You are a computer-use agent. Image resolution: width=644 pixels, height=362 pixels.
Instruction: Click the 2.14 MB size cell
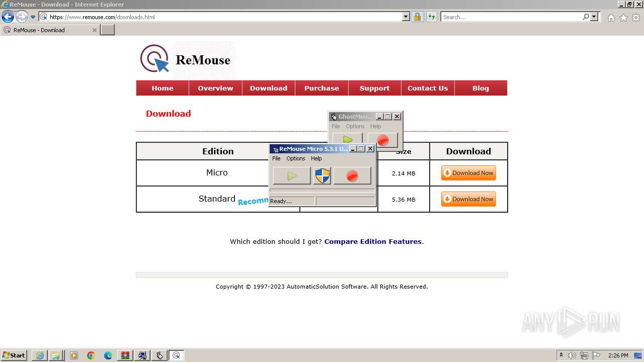click(404, 173)
